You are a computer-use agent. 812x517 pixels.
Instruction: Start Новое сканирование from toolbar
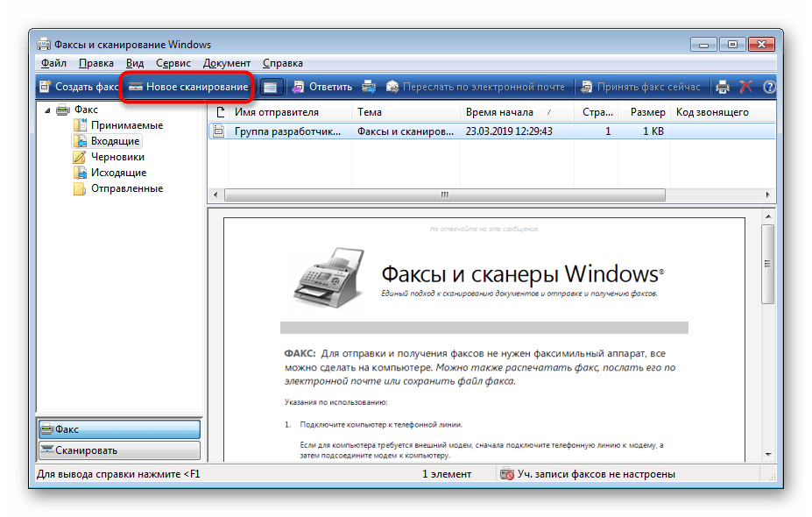click(x=188, y=87)
